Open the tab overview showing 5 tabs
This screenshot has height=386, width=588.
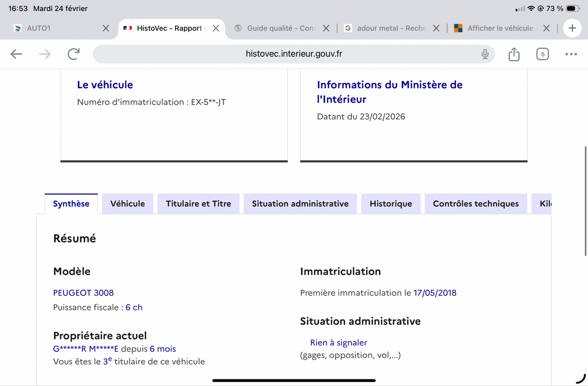pos(542,54)
